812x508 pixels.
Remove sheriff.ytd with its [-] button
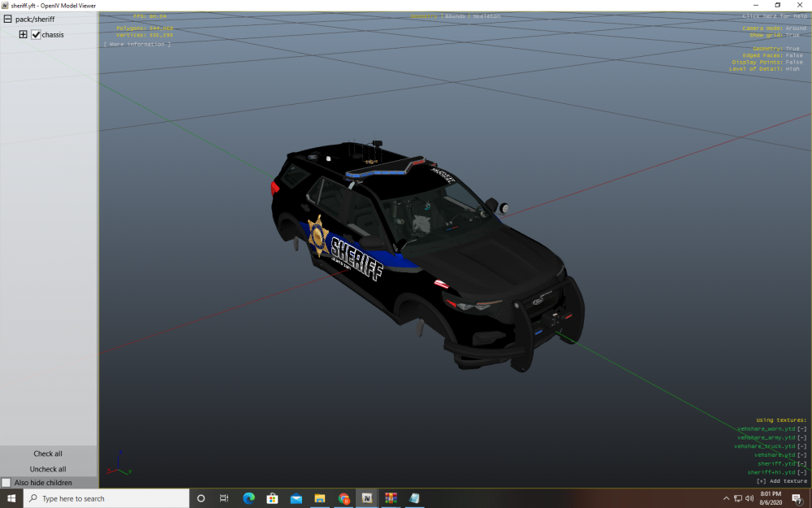[x=801, y=464]
